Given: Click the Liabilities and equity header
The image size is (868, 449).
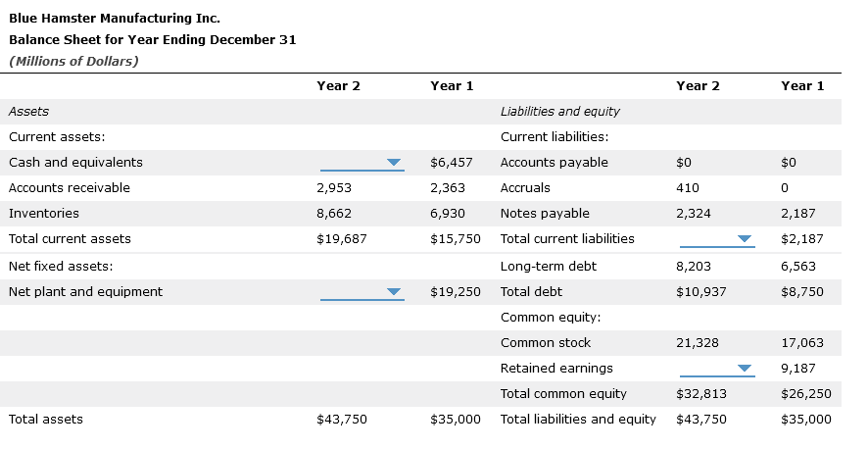Looking at the screenshot, I should (559, 112).
